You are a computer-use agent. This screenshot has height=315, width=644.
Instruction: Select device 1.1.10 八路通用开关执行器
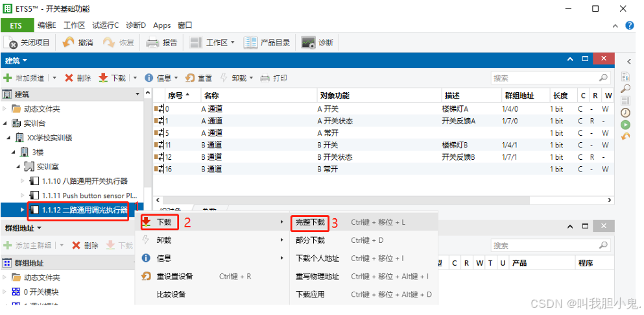coord(84,181)
